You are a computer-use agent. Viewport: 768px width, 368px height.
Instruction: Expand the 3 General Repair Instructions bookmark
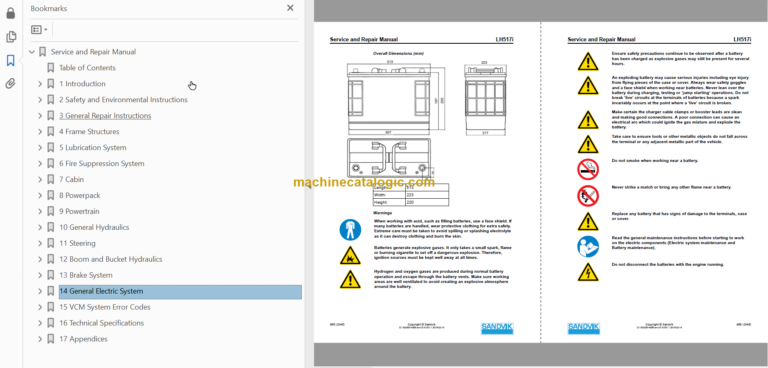click(x=40, y=116)
